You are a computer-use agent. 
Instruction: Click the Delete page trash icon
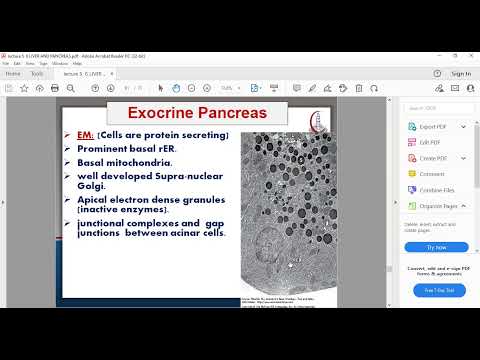click(359, 88)
